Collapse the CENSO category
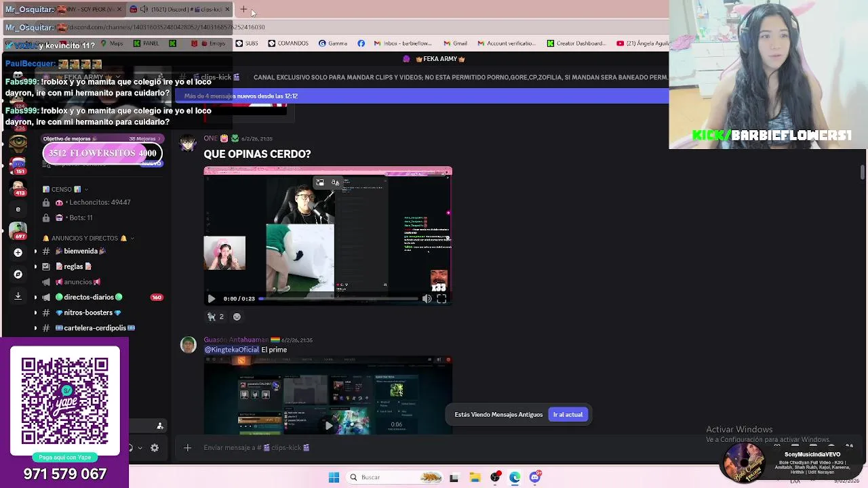Viewport: 868px width, 488px height. tap(65, 190)
